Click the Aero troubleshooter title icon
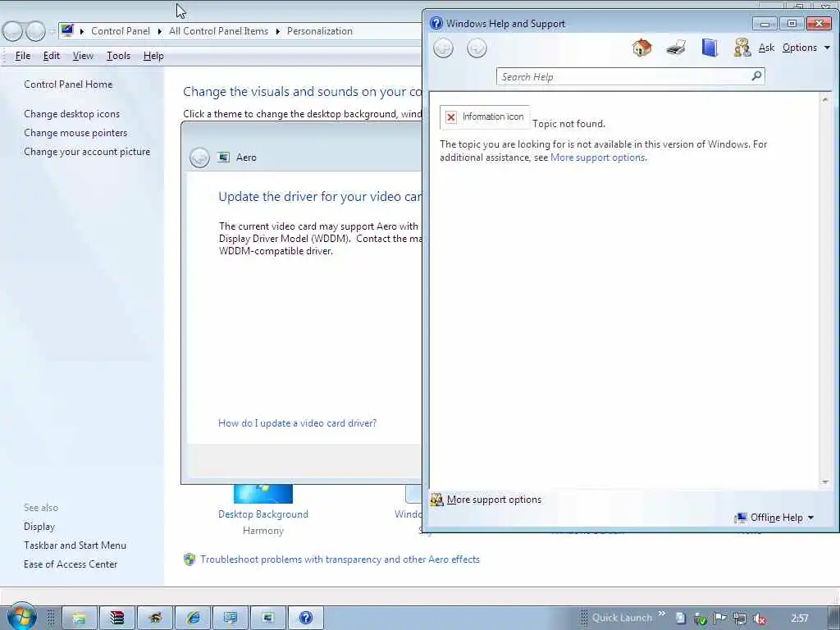The image size is (840, 630). (x=223, y=157)
